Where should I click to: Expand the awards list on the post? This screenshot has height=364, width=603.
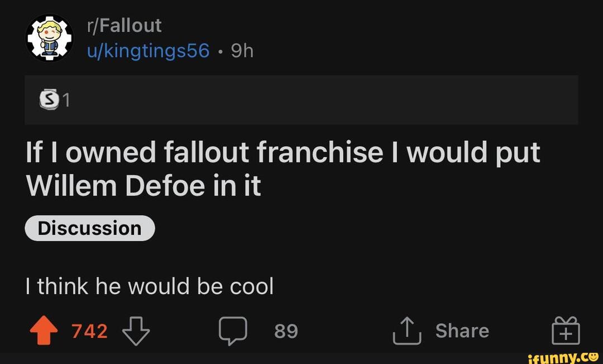[x=54, y=100]
